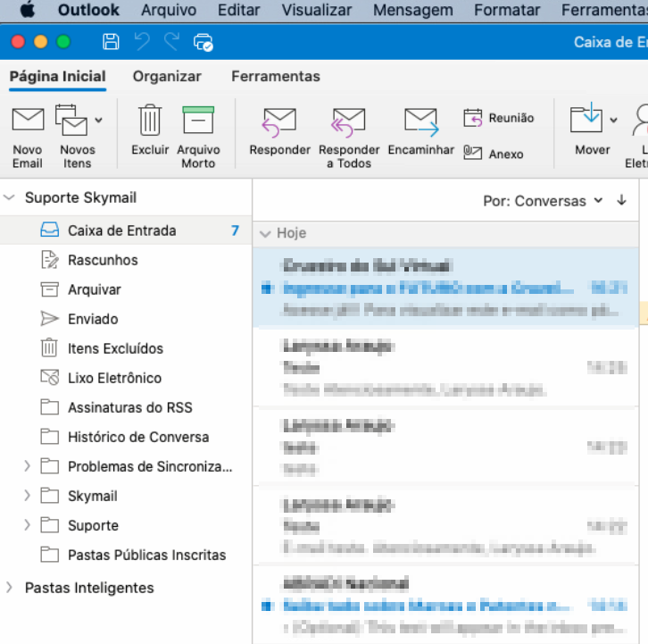Click Enviado paper plane icon

pos(50,319)
